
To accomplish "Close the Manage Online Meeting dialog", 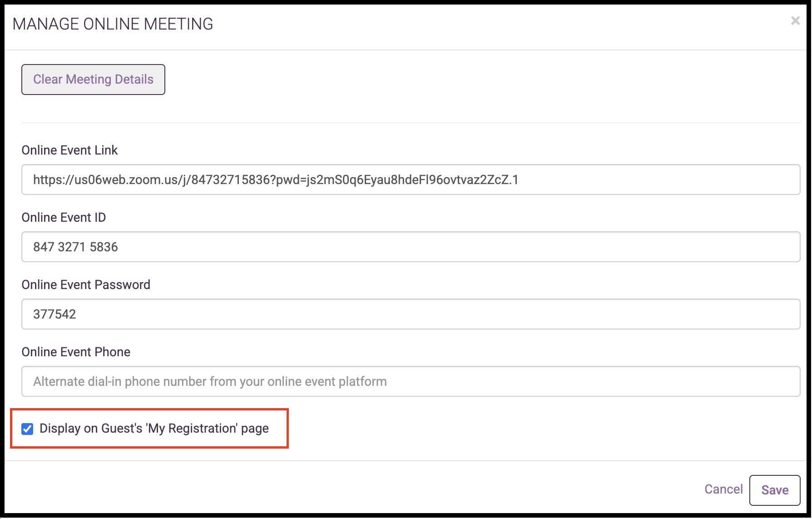I will pyautogui.click(x=795, y=21).
